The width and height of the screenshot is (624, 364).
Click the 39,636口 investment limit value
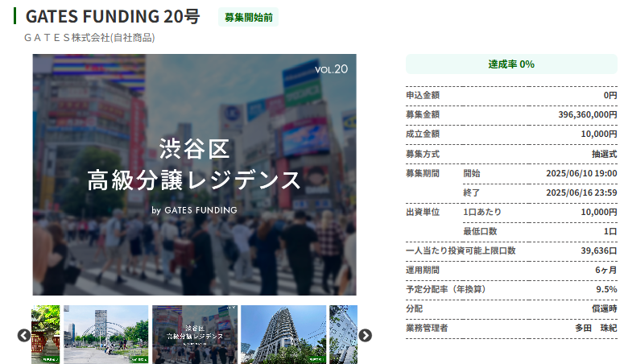599,251
